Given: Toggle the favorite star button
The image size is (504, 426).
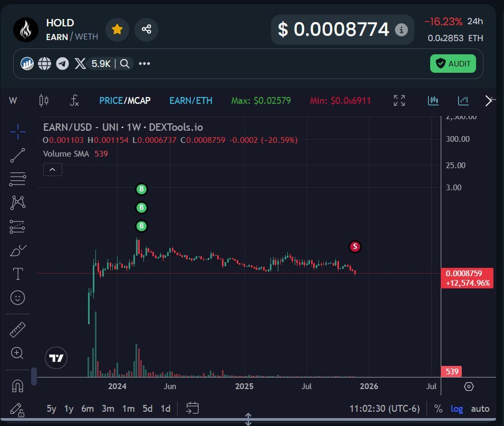Looking at the screenshot, I should (x=117, y=29).
